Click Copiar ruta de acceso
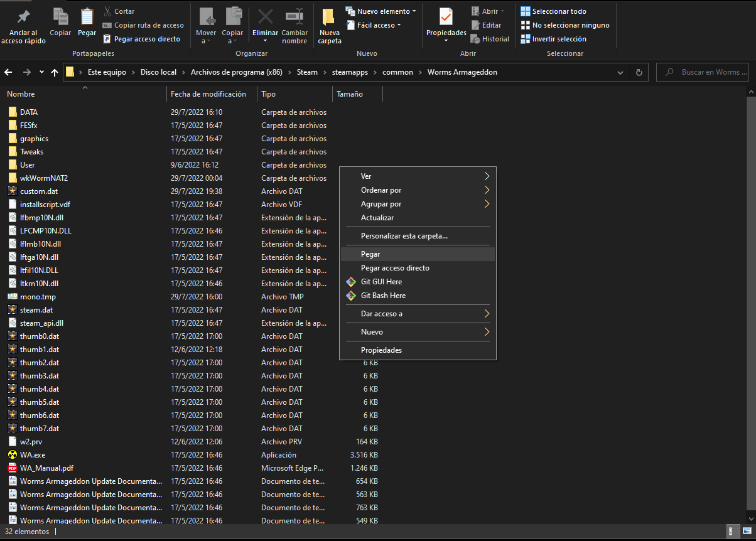Screen dimensions: 756x541 tap(143, 25)
